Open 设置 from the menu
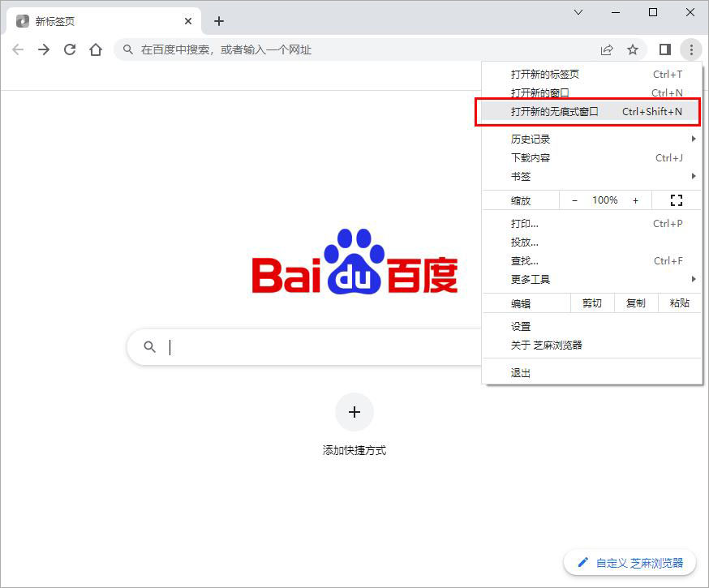Screen dimensions: 709x588 point(592,326)
